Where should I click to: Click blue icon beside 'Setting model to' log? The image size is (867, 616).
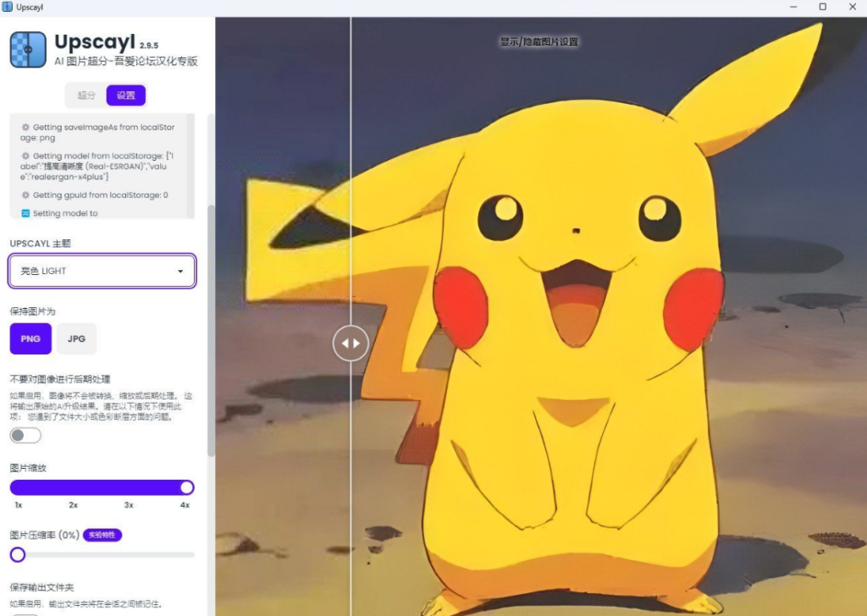25,213
